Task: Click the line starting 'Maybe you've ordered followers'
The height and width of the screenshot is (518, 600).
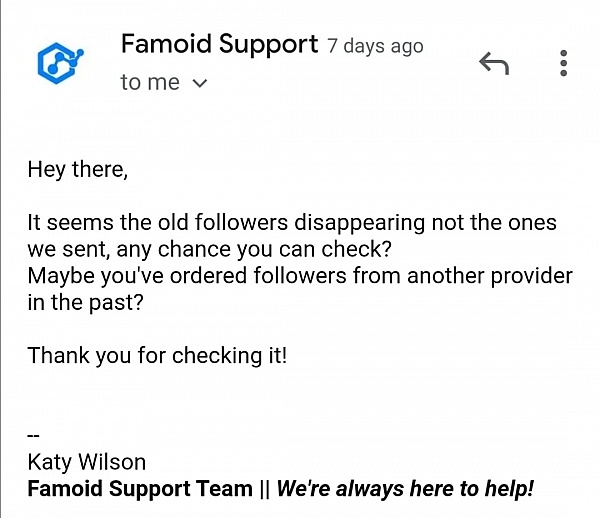Action: [x=299, y=274]
